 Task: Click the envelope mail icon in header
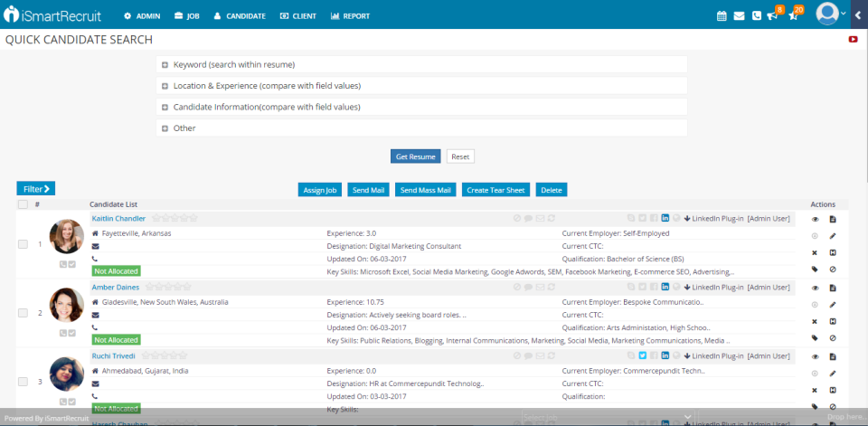(739, 15)
